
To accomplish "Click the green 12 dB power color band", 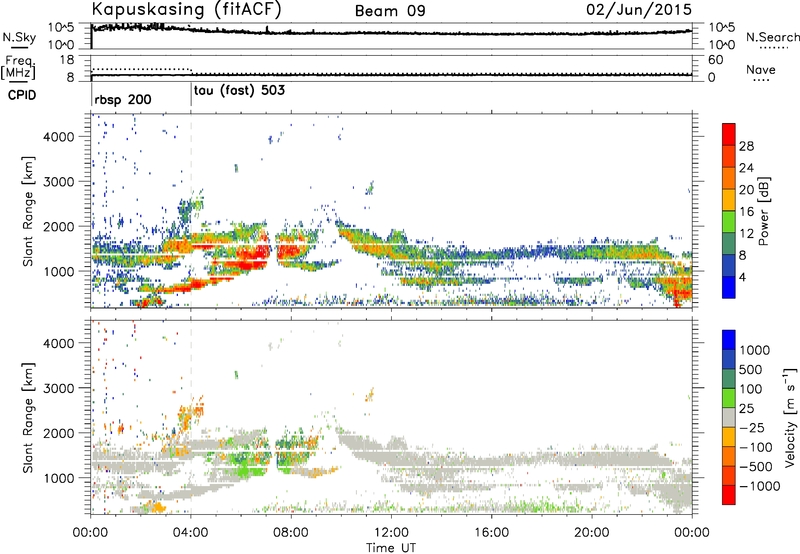I will [x=729, y=222].
